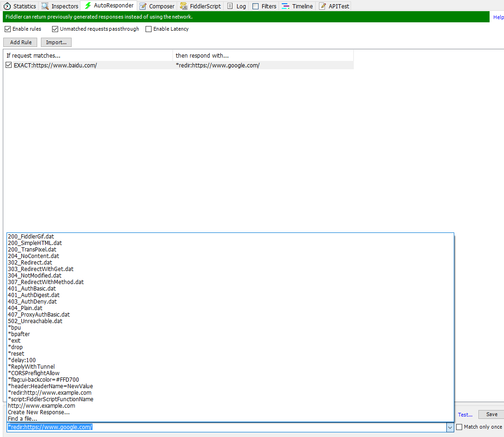Click the Import... button
Image resolution: width=504 pixels, height=437 pixels.
(56, 42)
